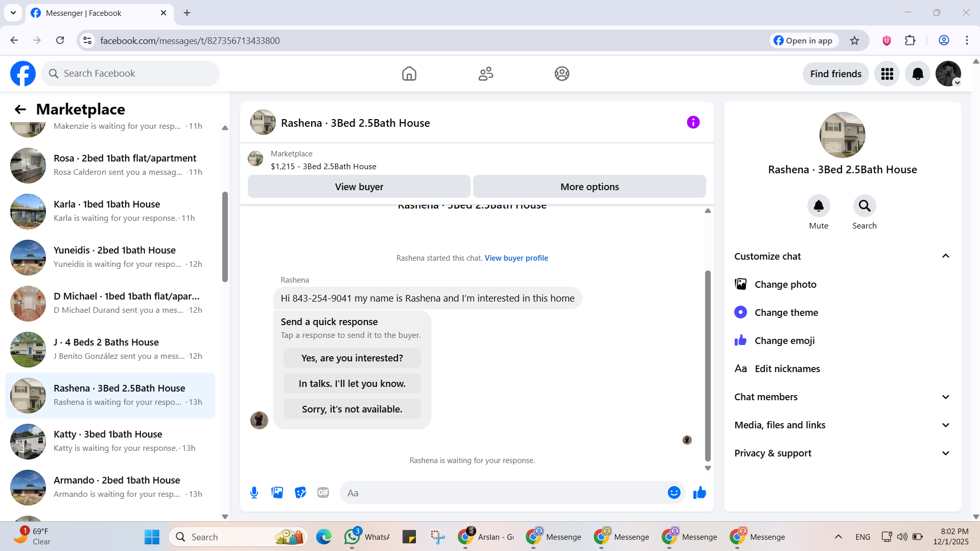Open J 4 Beds 2 Baths conversation
Screen dimensions: 980x551
pos(110,350)
